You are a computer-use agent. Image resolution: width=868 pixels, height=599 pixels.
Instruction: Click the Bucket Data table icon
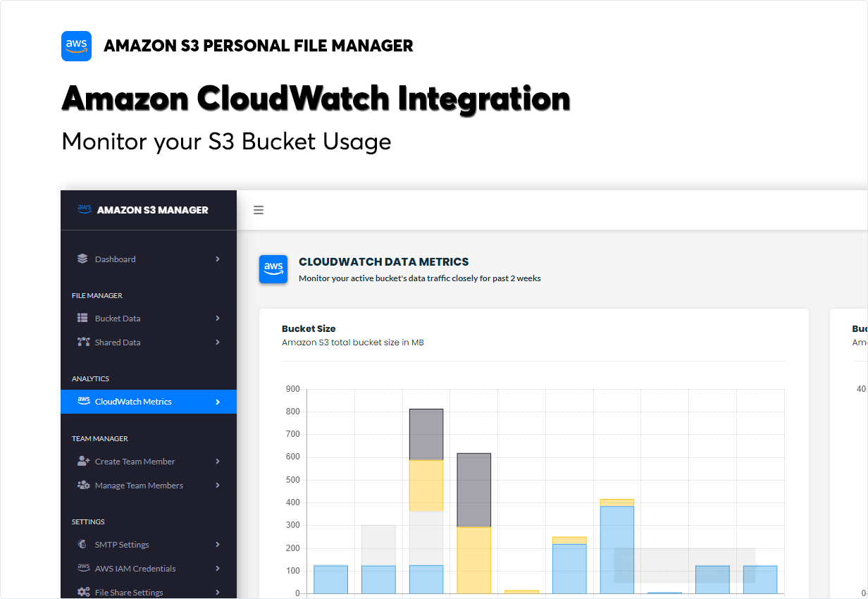[x=82, y=318]
